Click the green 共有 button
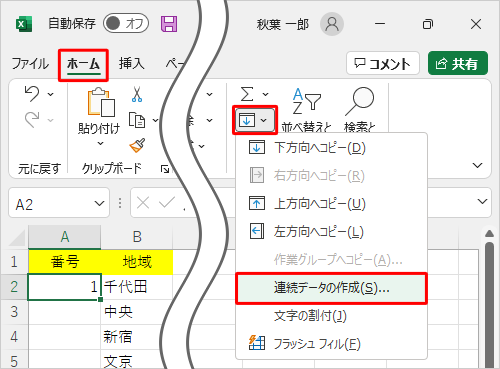 (458, 63)
